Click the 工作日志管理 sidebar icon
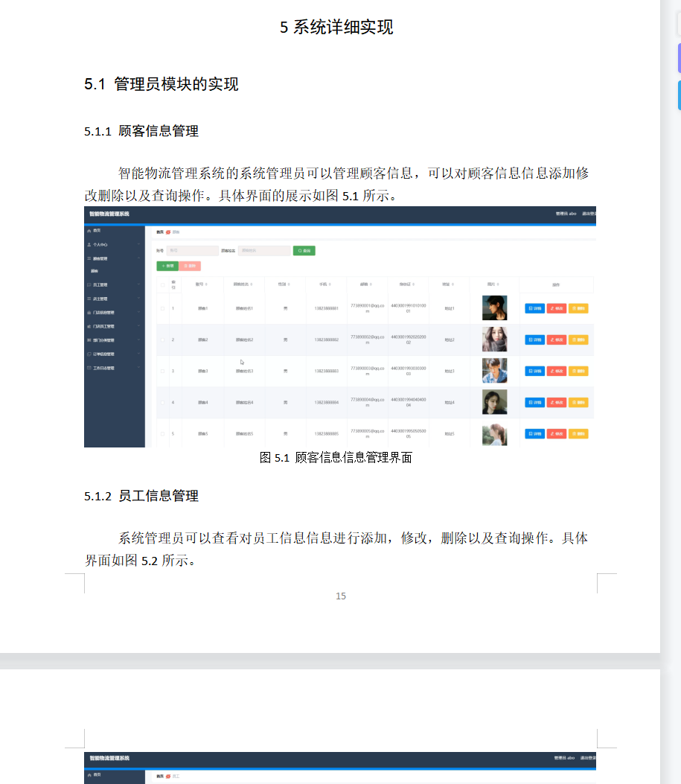The width and height of the screenshot is (681, 784). point(89,368)
